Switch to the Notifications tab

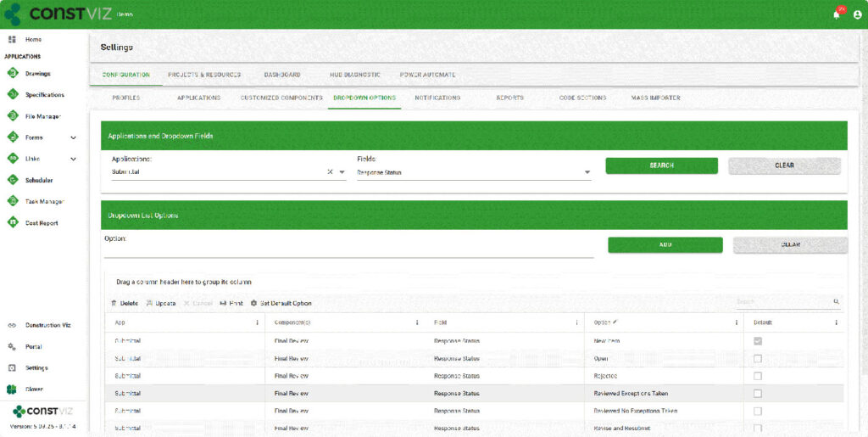pyautogui.click(x=437, y=98)
